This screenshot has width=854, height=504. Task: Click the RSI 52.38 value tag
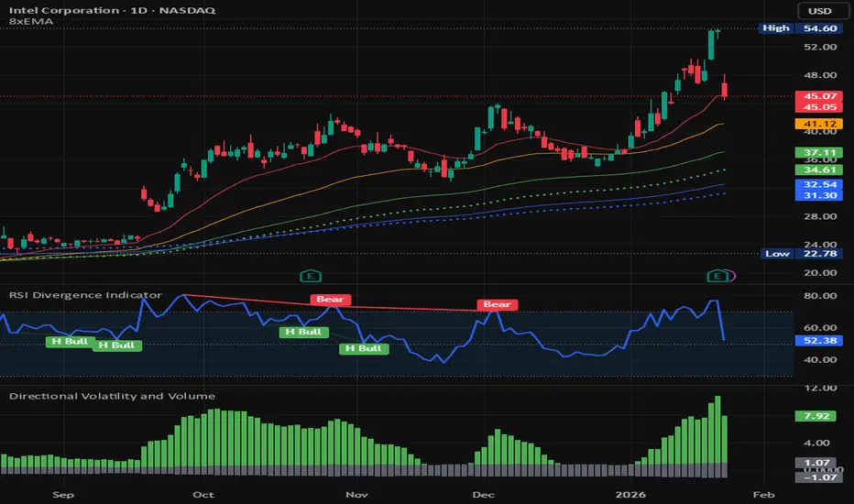point(819,341)
